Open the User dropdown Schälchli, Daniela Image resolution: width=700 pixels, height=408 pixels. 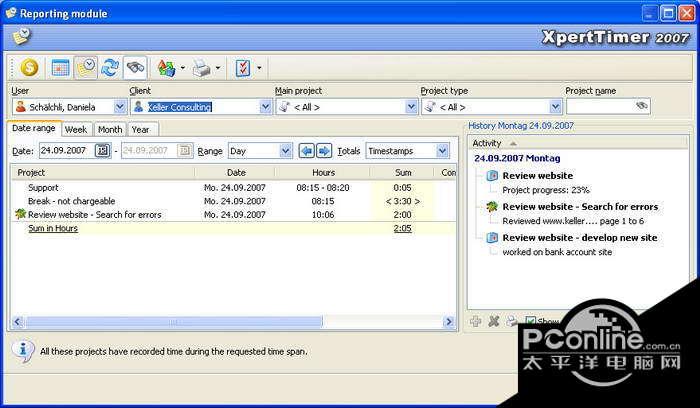(x=120, y=107)
